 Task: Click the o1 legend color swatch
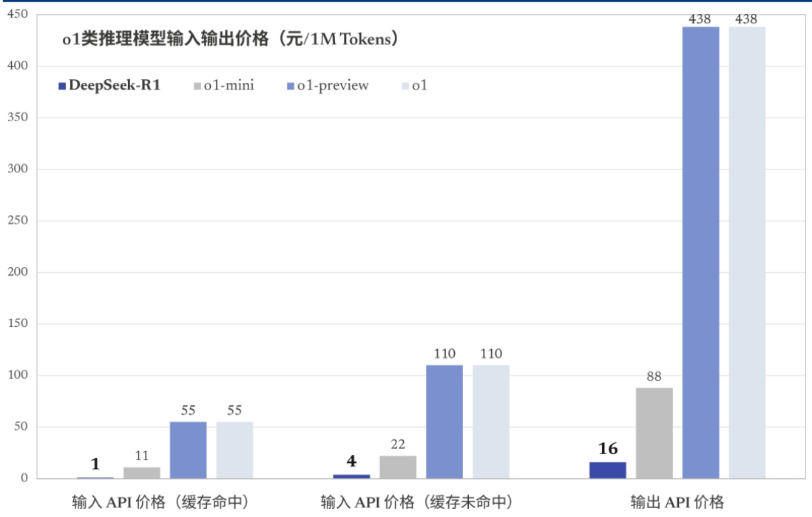point(405,86)
